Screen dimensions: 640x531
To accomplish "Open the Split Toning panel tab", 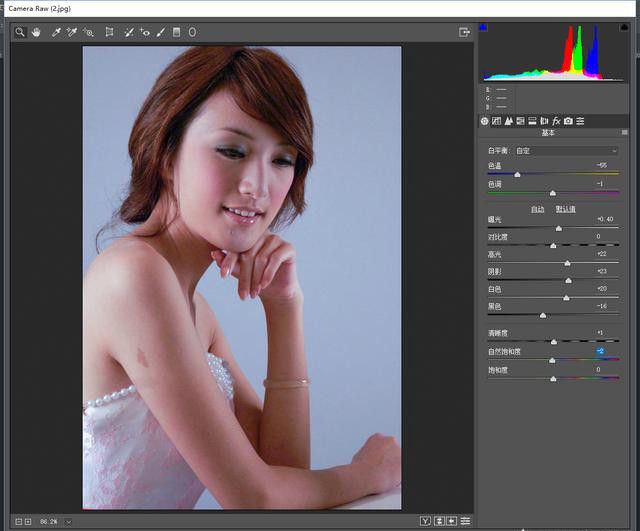I will 532,121.
